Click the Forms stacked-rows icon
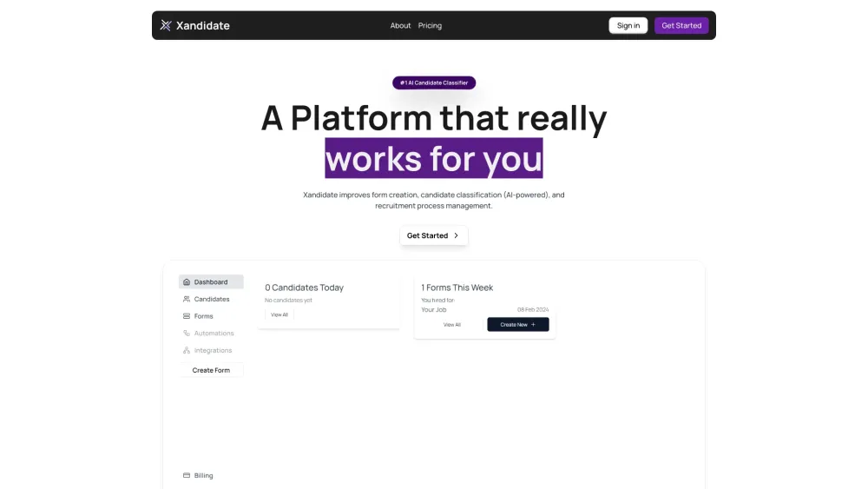Viewport: 868px width, 489px height. pyautogui.click(x=187, y=316)
